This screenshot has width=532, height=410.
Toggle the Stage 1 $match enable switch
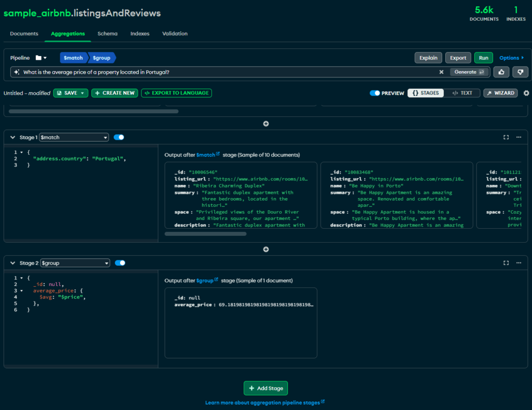[119, 137]
